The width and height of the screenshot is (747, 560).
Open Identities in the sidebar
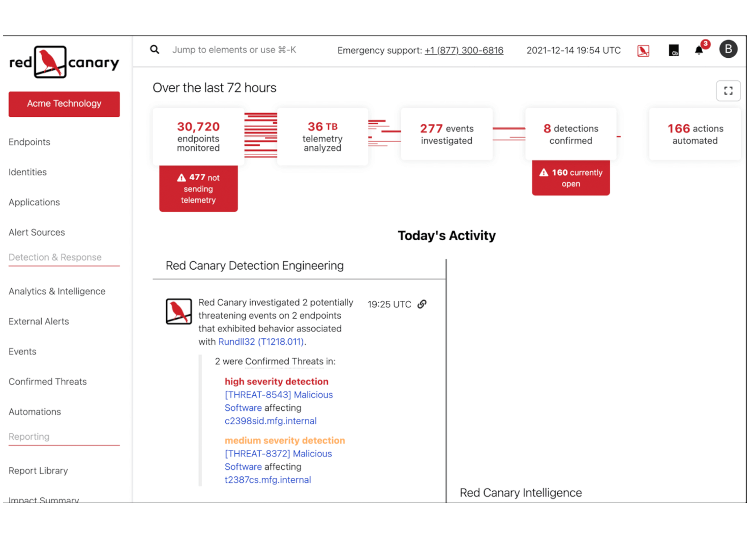tap(28, 172)
